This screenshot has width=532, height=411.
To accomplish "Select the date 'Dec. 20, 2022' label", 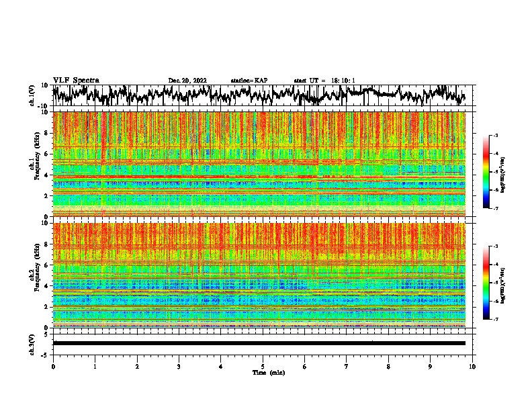I will point(187,81).
